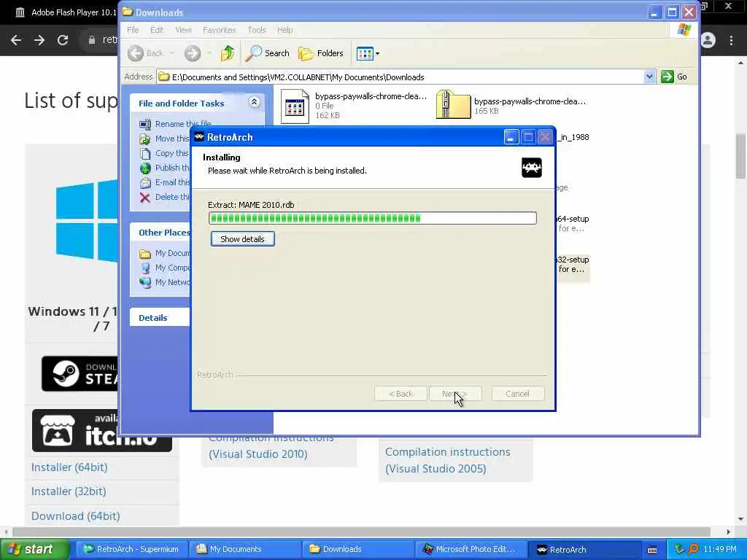Click Installer (32bit) link on webpage
Image resolution: width=747 pixels, height=560 pixels.
[69, 491]
